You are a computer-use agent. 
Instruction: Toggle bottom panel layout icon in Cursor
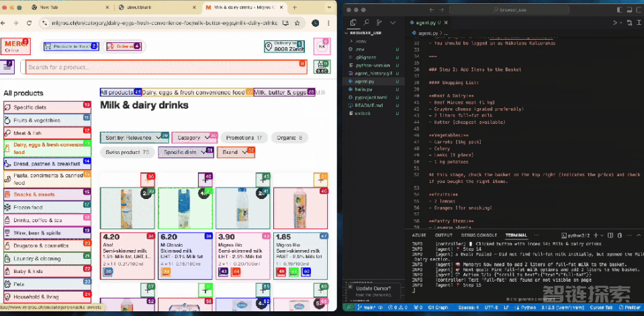point(629,9)
